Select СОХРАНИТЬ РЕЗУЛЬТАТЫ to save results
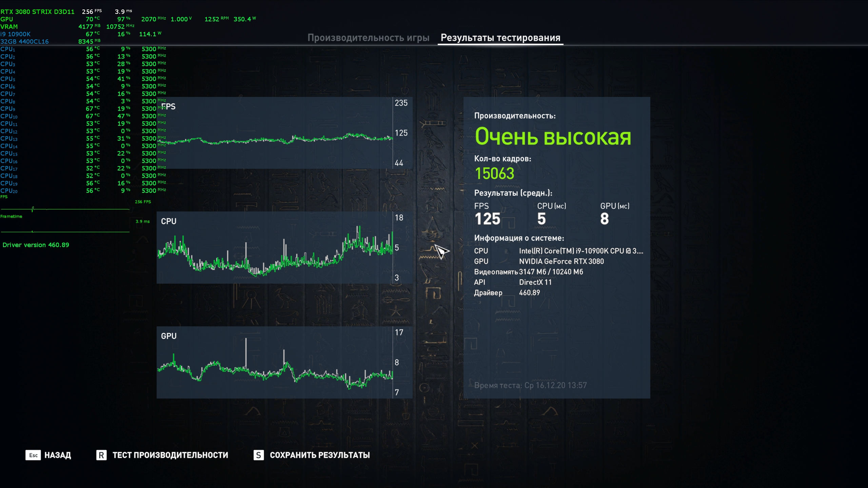 (319, 455)
